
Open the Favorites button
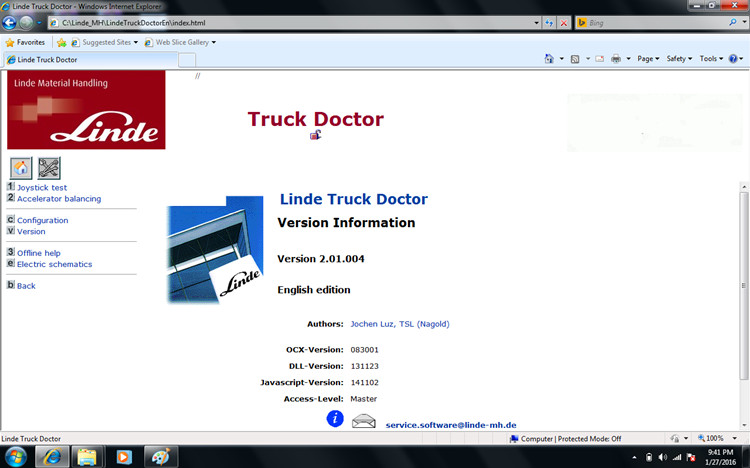pyautogui.click(x=25, y=43)
